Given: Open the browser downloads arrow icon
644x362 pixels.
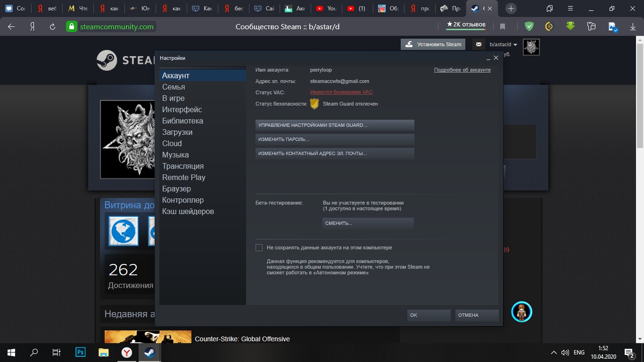Looking at the screenshot, I should point(633,27).
